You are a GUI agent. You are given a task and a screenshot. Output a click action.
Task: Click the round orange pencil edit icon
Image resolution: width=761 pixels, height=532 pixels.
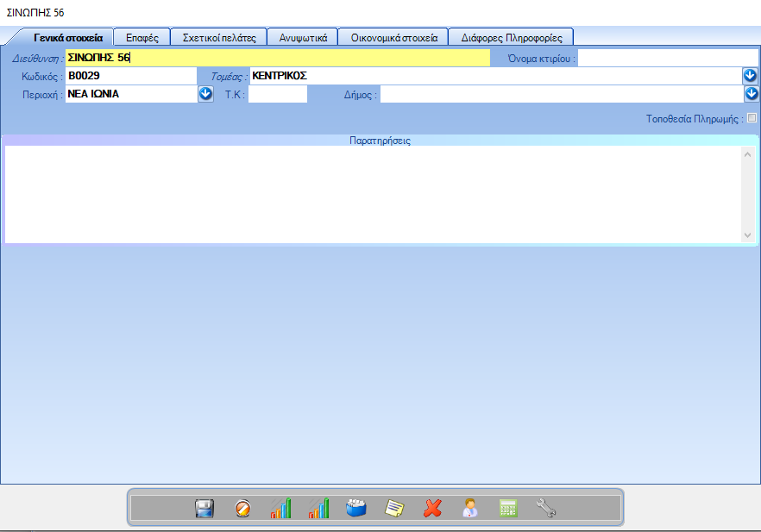(243, 509)
